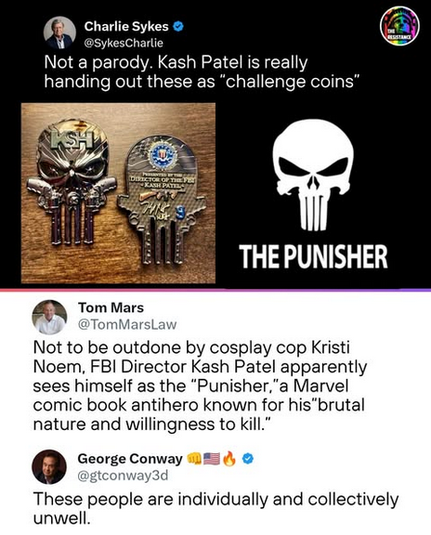Click the verified badge beside George Conway
The height and width of the screenshot is (535, 431).
pyautogui.click(x=248, y=459)
